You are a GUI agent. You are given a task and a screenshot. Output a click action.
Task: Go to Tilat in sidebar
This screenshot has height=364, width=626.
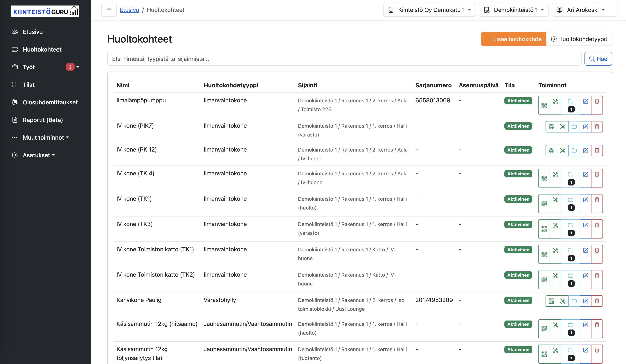point(29,85)
